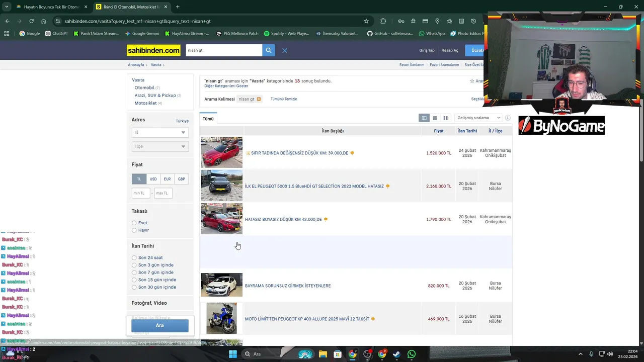The image size is (644, 362).
Task: Open File Explorer from the taskbar
Action: (x=323, y=354)
